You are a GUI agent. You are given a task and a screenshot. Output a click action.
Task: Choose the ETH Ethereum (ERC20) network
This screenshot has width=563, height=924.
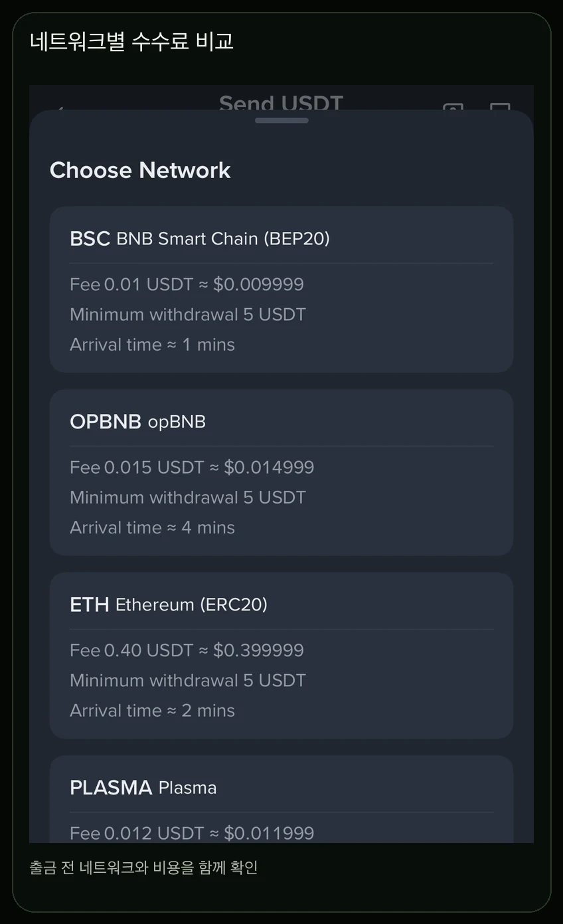tap(281, 655)
